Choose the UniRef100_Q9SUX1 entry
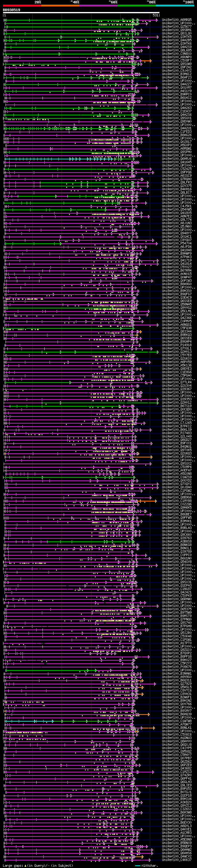The height and width of the screenshot is (868, 197). point(177,118)
